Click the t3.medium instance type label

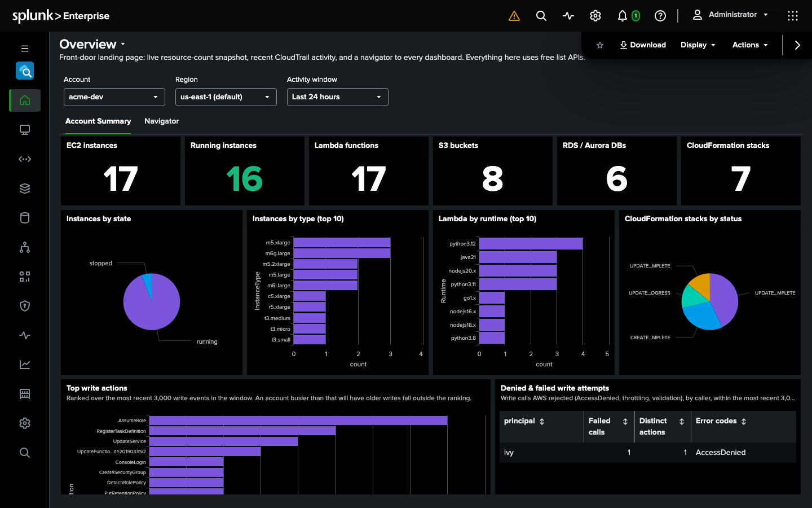277,318
